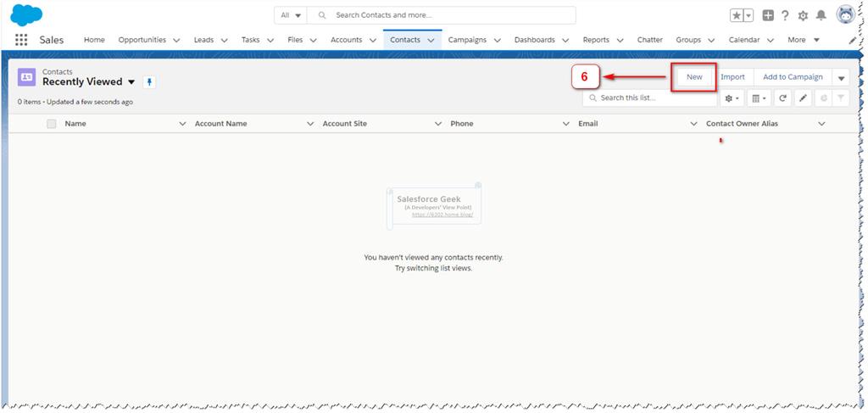The image size is (868, 413).
Task: Expand the Calendar tab chevron
Action: point(770,41)
